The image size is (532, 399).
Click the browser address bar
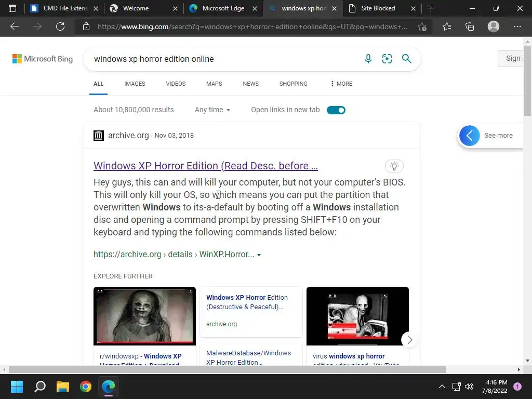252,26
